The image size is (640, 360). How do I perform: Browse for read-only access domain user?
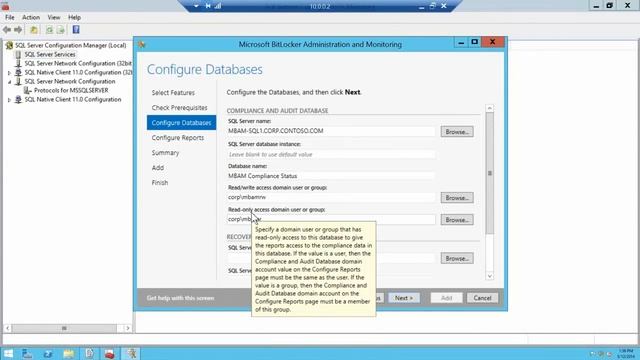click(x=457, y=220)
